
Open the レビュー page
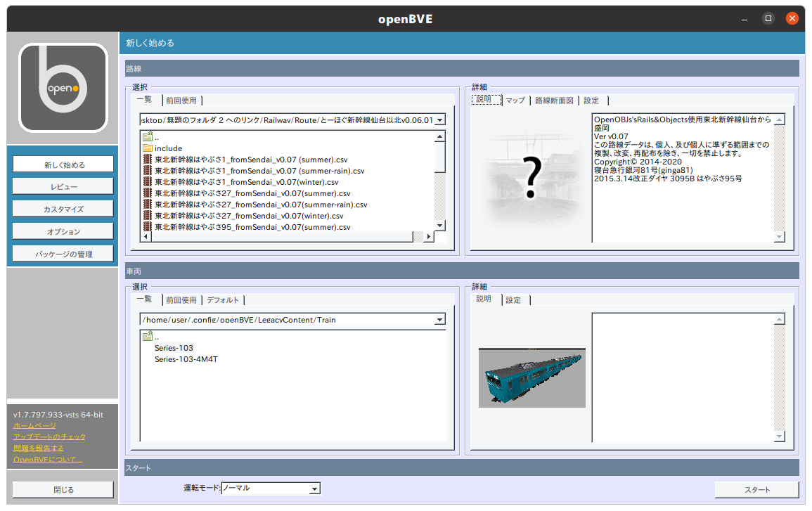[63, 187]
